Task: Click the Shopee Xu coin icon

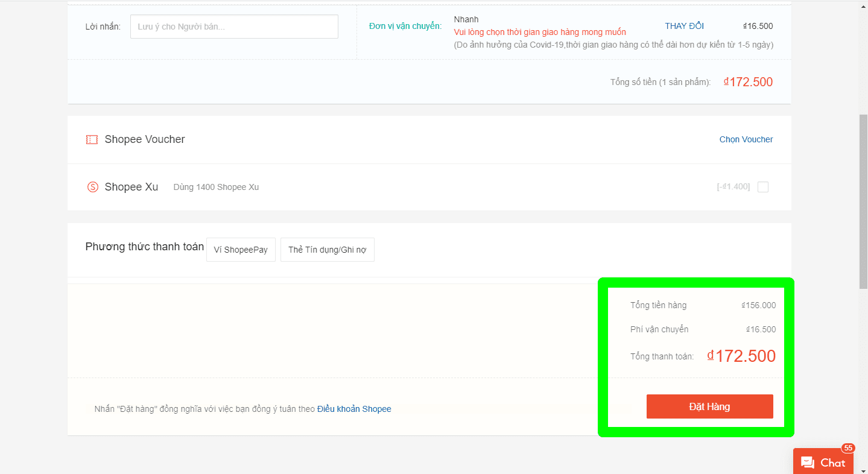Action: 92,187
